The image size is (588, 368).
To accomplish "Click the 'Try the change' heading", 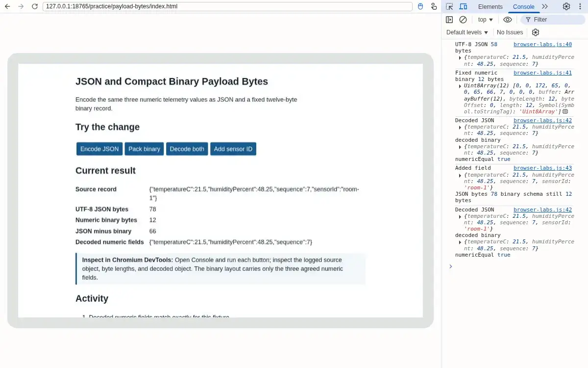I will [107, 127].
